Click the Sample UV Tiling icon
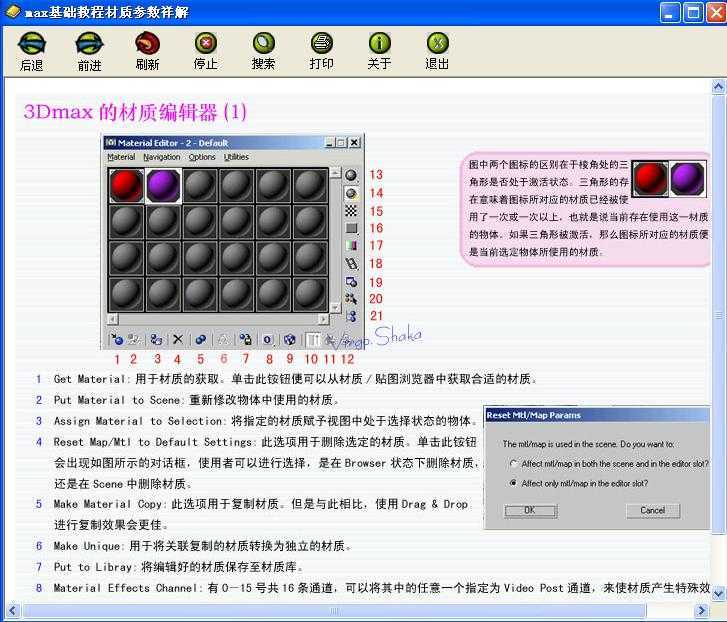The height and width of the screenshot is (622, 727). point(351,228)
